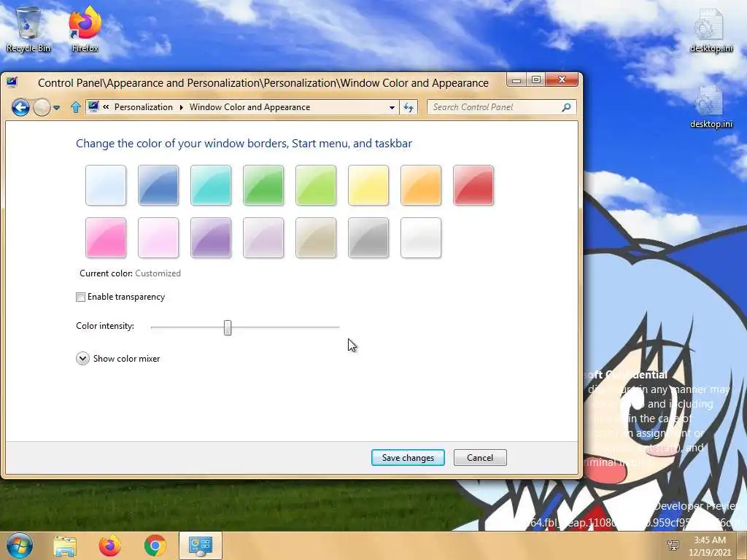
Task: Select the upper desktop.ini file icon
Action: (711, 29)
